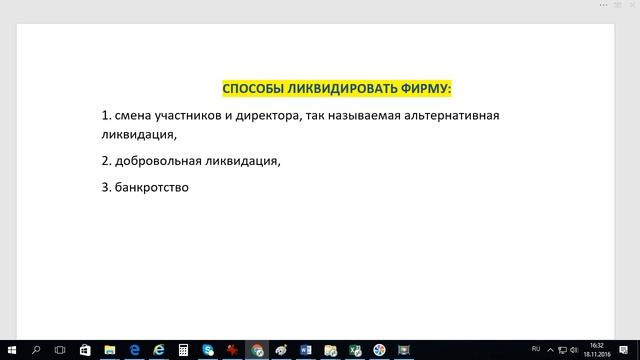
Task: Open the Calculator taskbar icon
Action: click(183, 350)
